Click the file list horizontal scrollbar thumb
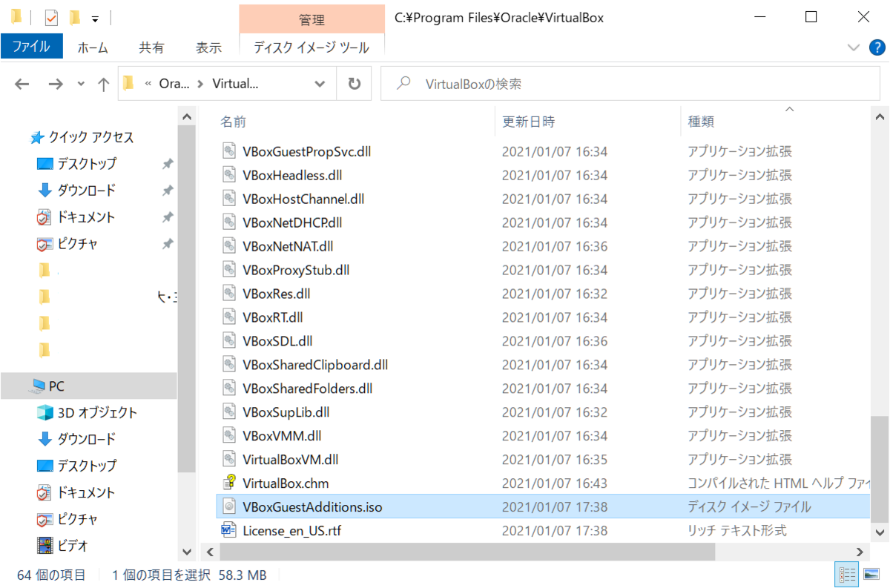The height and width of the screenshot is (588, 890). [x=467, y=552]
